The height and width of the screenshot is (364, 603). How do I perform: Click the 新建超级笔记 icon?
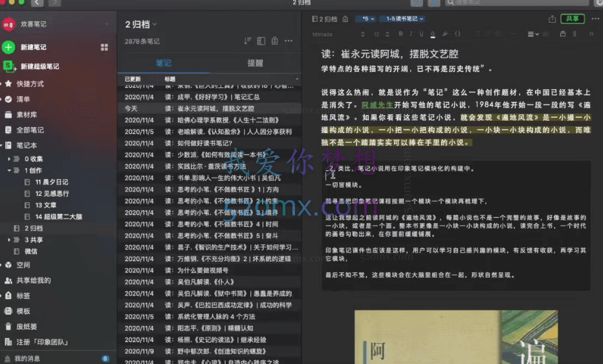pyautogui.click(x=8, y=66)
